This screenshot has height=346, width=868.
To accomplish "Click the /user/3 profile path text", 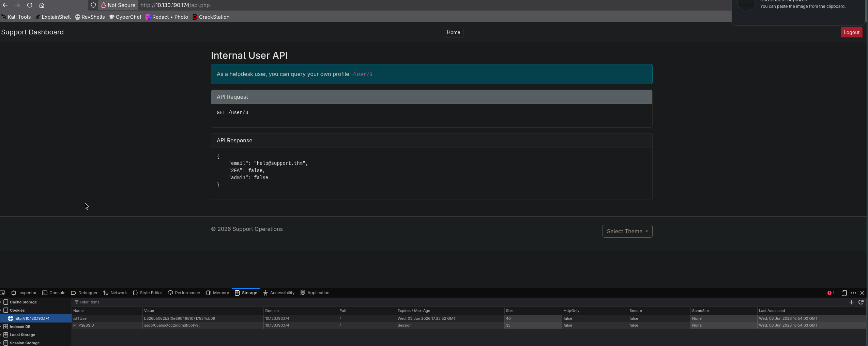I will pyautogui.click(x=362, y=74).
